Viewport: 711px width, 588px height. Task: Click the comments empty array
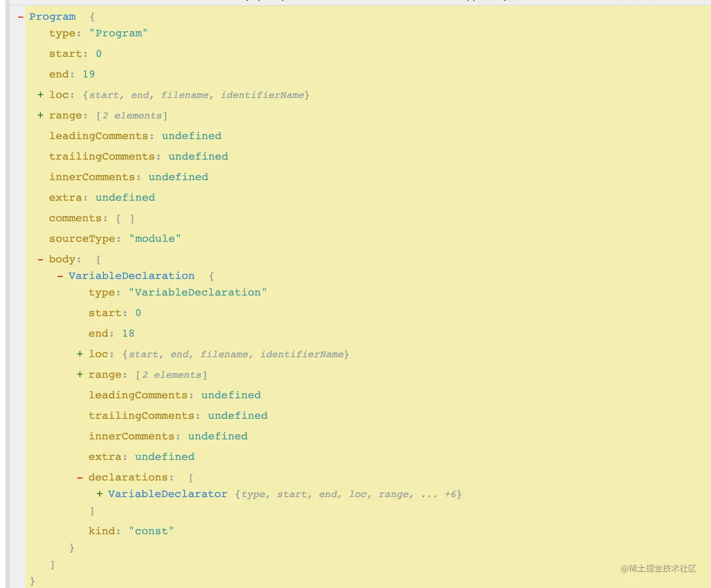click(x=125, y=218)
